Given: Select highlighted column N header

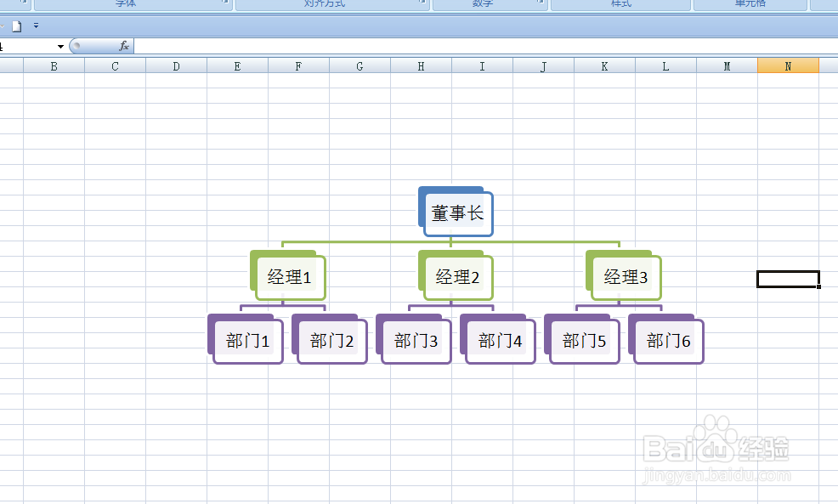Looking at the screenshot, I should [x=789, y=66].
